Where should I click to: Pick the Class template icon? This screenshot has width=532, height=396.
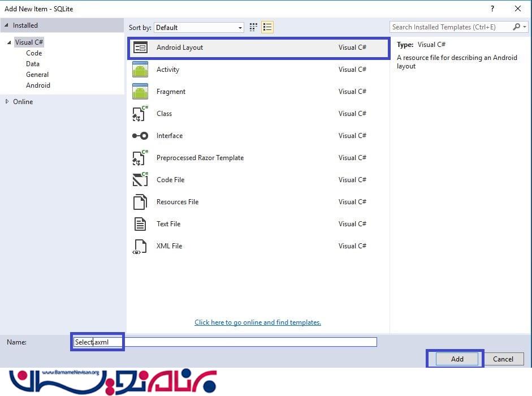(140, 114)
